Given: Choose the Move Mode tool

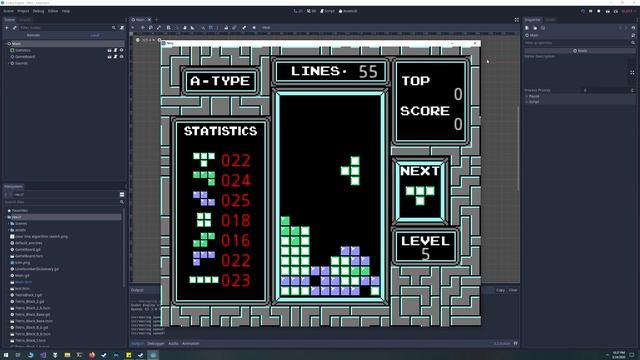Looking at the screenshot, I should (142, 28).
